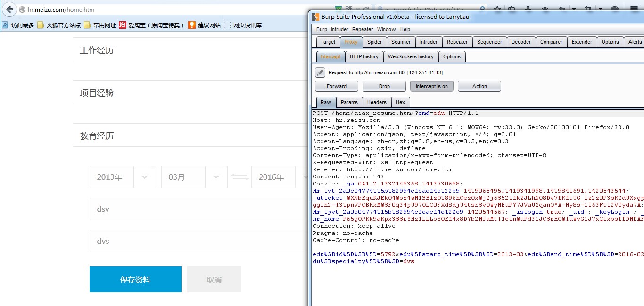Click the X-Requested-With: XMLHttpRequest line

(372, 162)
